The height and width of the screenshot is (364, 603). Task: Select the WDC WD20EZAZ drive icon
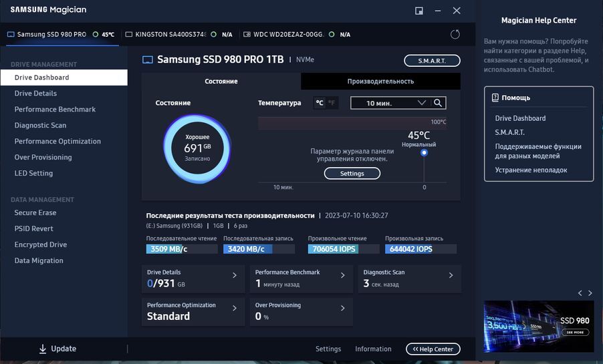(x=247, y=34)
